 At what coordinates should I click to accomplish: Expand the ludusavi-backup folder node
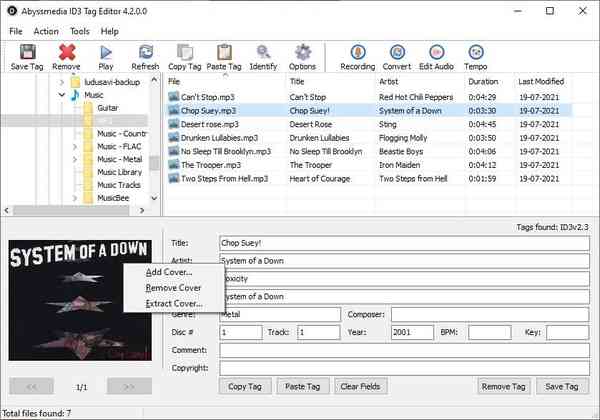(x=61, y=81)
